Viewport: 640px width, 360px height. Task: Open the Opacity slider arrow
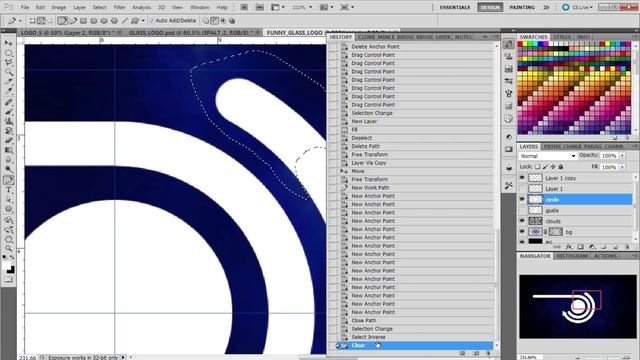tap(622, 156)
